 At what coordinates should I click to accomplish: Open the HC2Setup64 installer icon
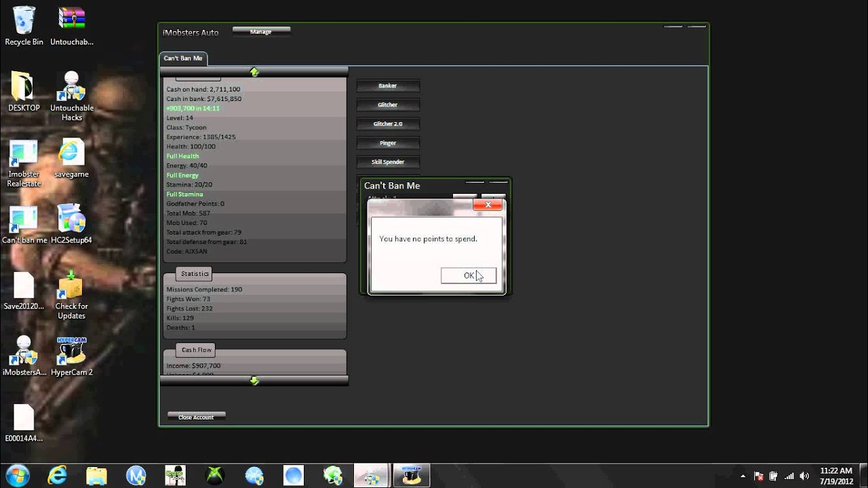[x=71, y=225]
